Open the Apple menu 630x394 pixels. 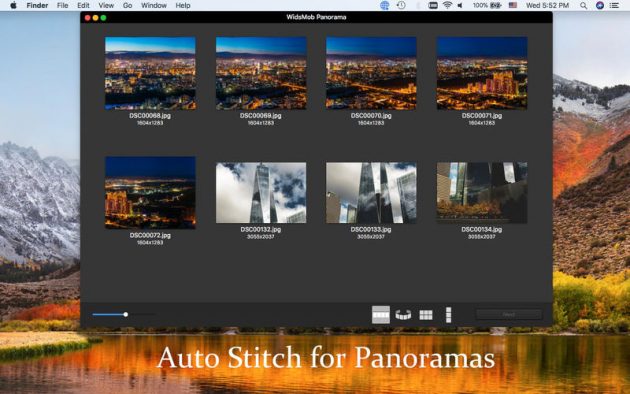click(x=13, y=5)
